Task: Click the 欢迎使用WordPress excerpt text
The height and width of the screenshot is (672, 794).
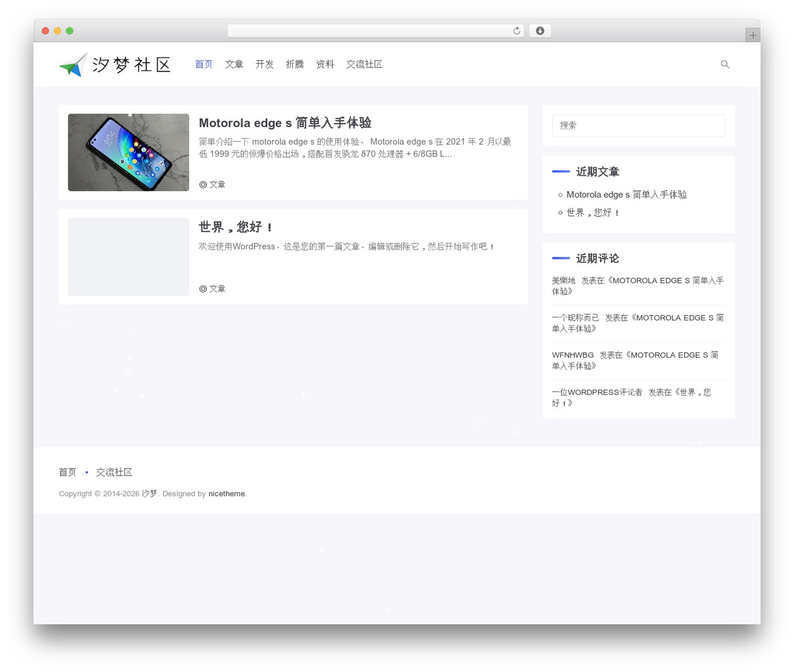Action: pos(347,247)
